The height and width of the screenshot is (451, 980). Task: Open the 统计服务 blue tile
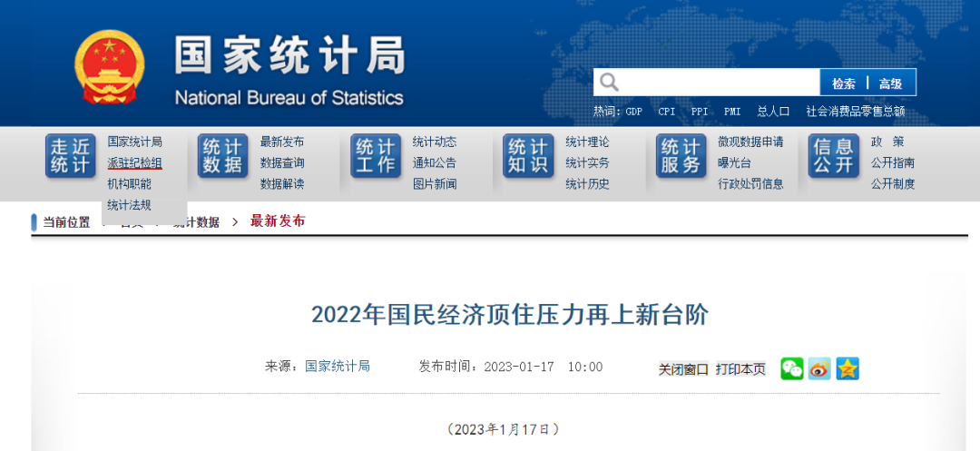click(x=681, y=156)
